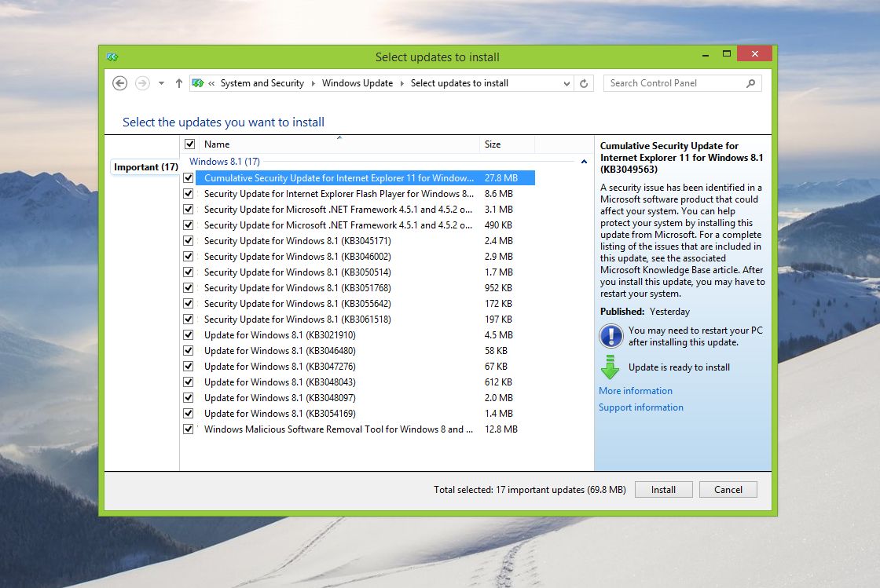Click the Control Panel icon in address bar
The height and width of the screenshot is (588, 880).
197,83
